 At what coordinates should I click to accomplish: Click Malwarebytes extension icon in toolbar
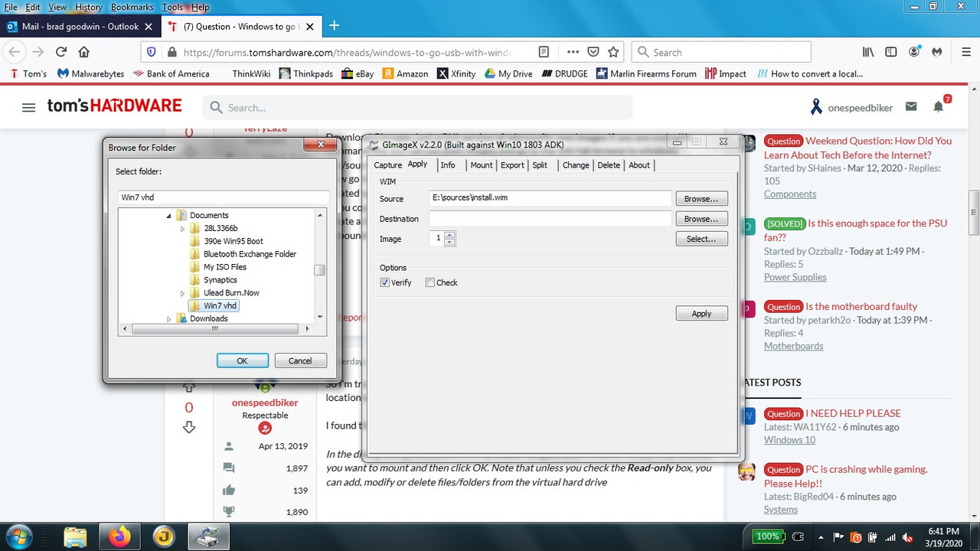938,52
